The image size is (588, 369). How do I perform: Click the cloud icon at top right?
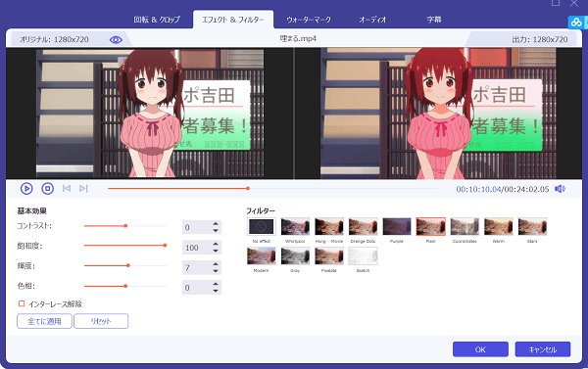(576, 23)
